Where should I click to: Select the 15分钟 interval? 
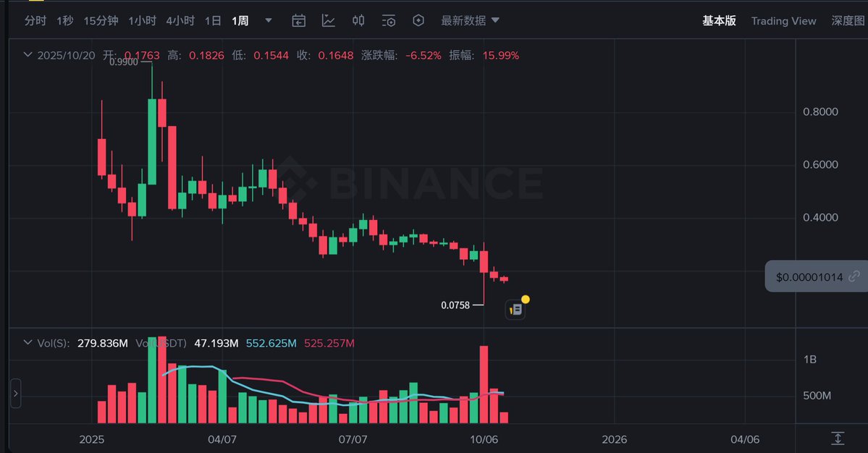click(101, 21)
